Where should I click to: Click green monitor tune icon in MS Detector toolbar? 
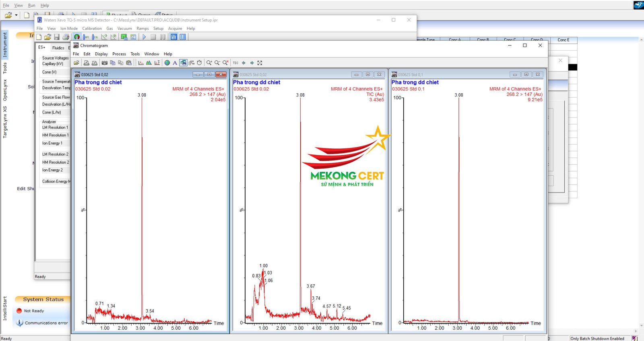(x=124, y=37)
